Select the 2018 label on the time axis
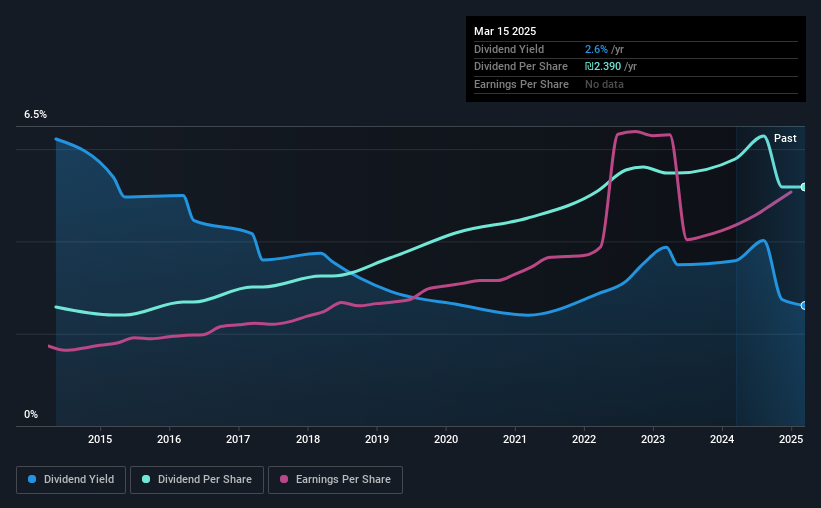This screenshot has height=508, width=821. tap(308, 439)
